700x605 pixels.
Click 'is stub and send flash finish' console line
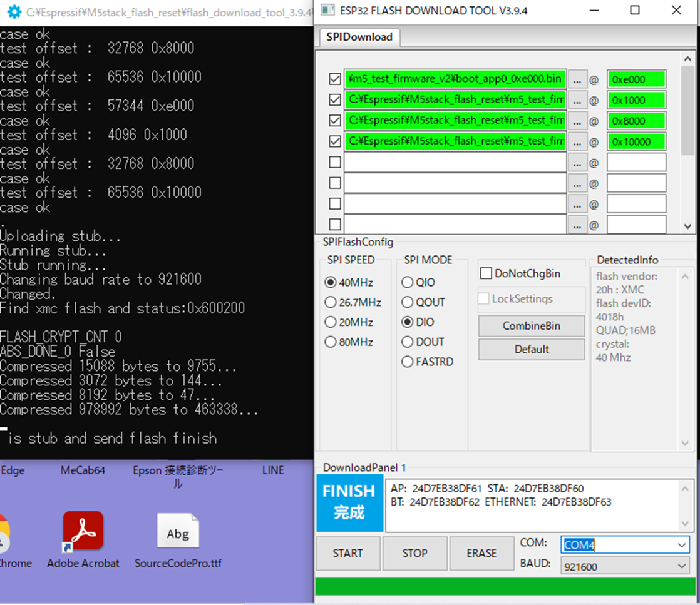point(113,438)
